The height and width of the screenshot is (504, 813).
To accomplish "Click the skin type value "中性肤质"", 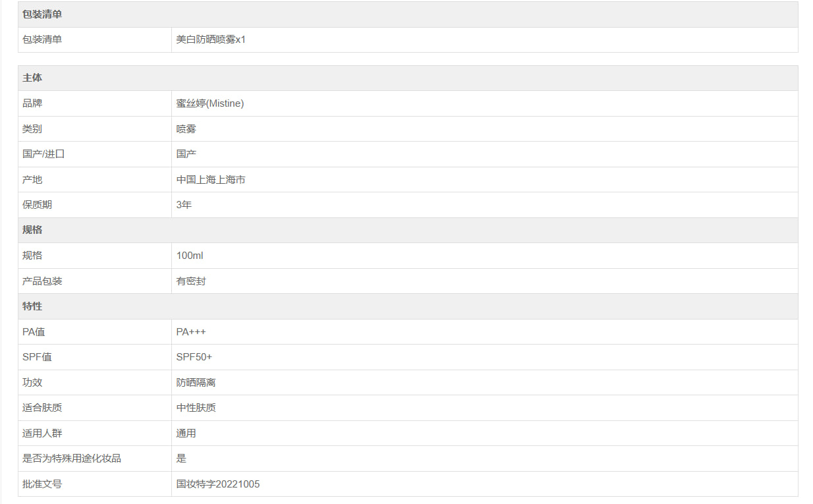I will (x=196, y=408).
